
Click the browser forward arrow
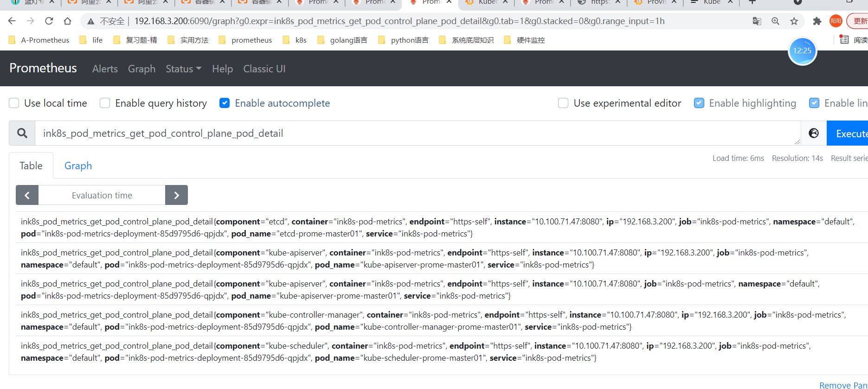[x=31, y=21]
